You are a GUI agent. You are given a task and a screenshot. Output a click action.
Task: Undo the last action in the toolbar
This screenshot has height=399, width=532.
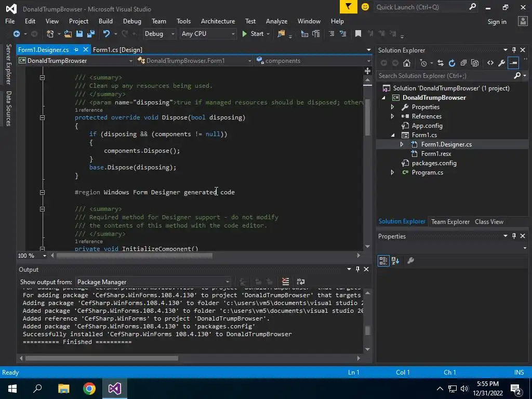pos(107,34)
